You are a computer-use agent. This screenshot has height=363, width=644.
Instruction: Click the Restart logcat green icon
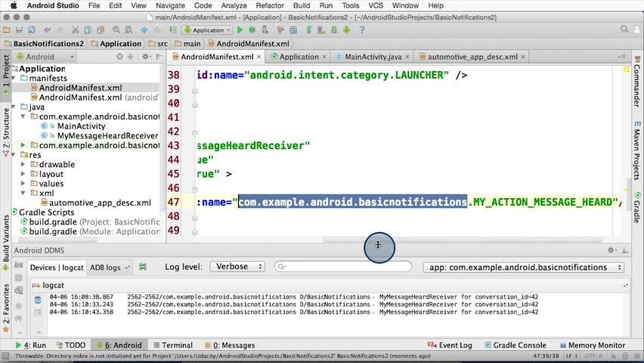pos(143,267)
